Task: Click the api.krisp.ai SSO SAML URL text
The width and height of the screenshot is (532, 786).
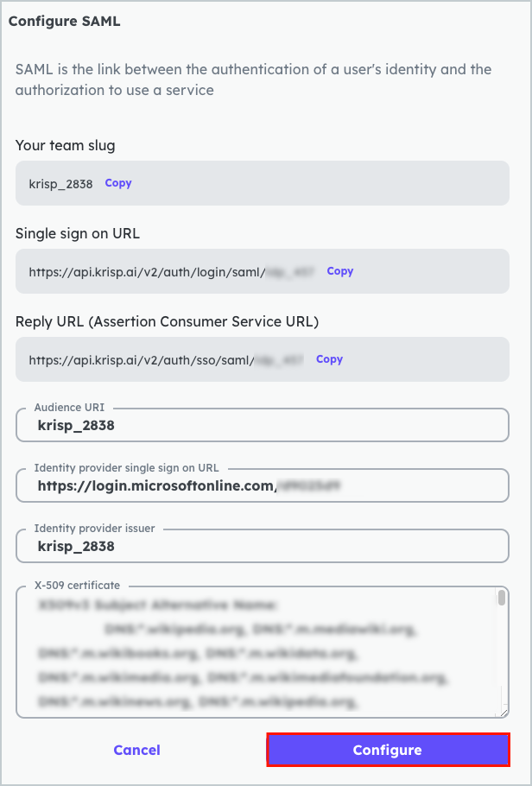Action: coord(140,360)
